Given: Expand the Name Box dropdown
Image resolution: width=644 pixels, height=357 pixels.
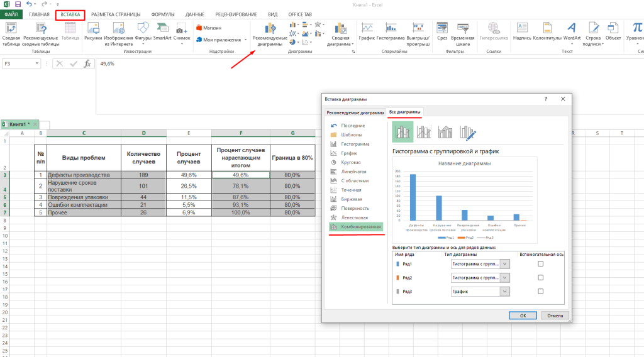Looking at the screenshot, I should click(x=37, y=63).
